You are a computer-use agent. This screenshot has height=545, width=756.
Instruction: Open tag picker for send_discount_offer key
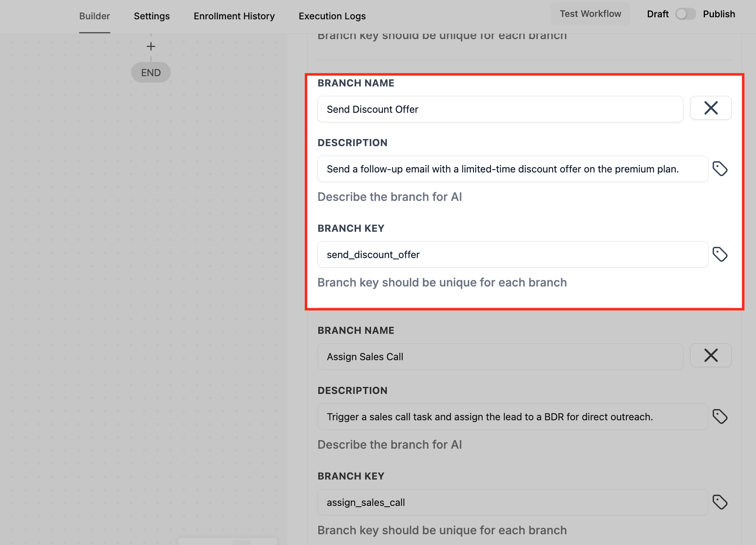[x=720, y=254]
